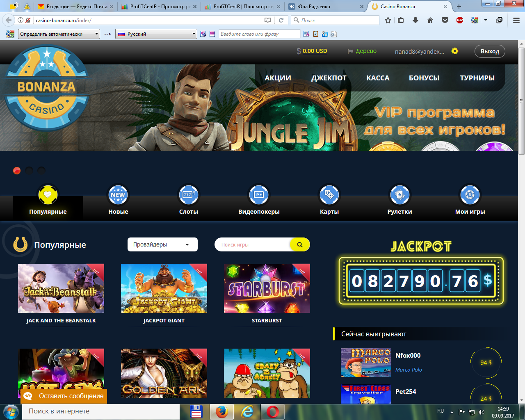Open the Firefox hamburger menu

[516, 20]
